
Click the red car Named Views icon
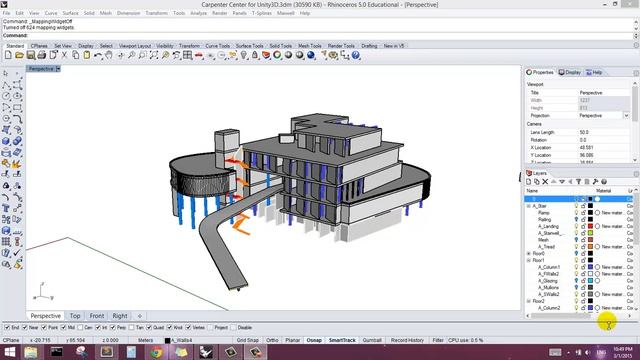point(199,55)
